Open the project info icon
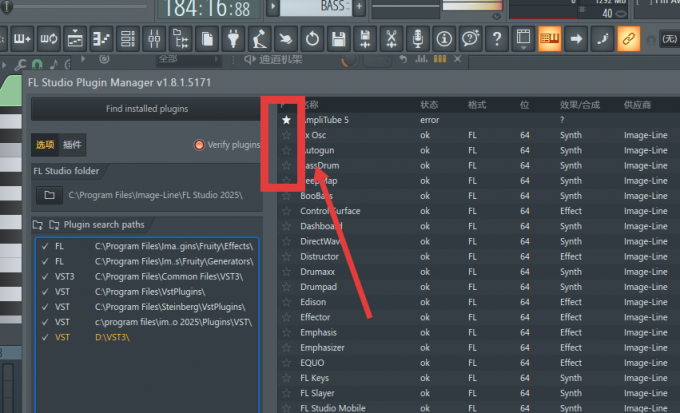This screenshot has height=413, width=680. tap(444, 39)
